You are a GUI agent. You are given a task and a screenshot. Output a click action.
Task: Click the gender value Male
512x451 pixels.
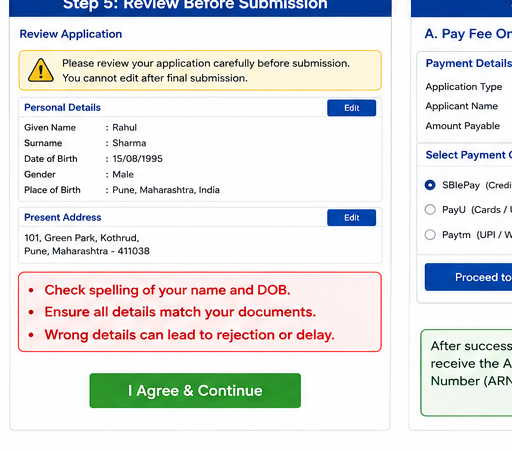pos(123,174)
